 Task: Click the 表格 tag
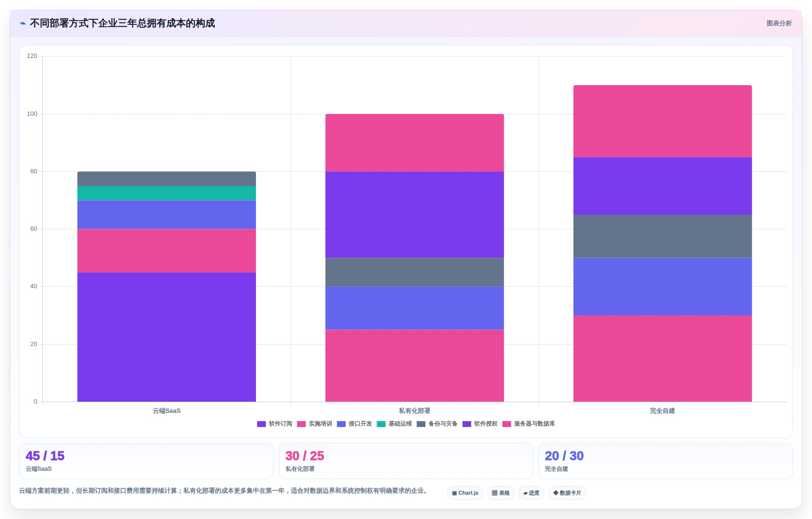[x=501, y=493]
